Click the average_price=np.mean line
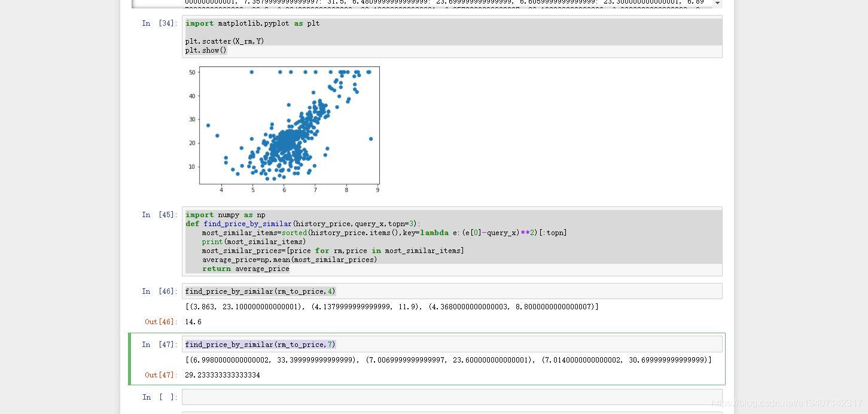Image resolution: width=868 pixels, height=414 pixels. click(x=290, y=260)
